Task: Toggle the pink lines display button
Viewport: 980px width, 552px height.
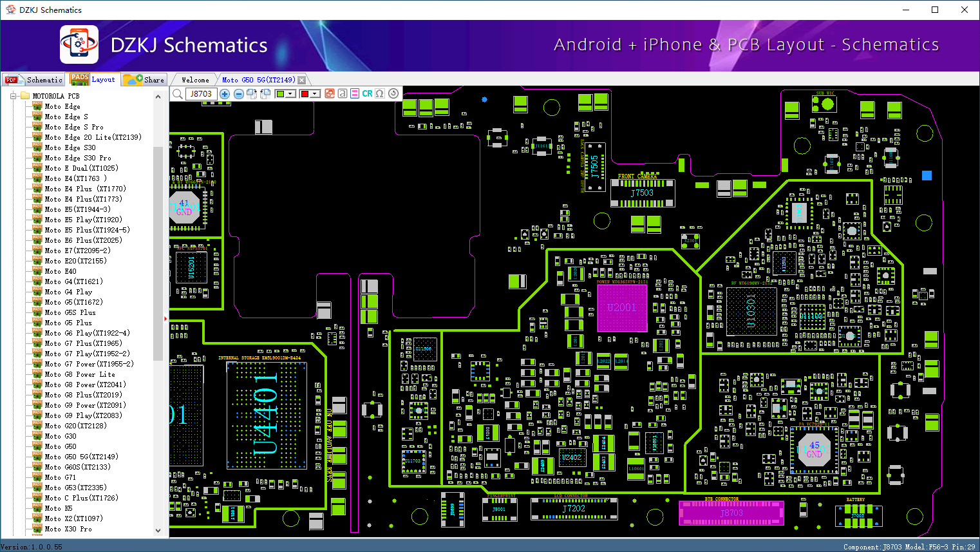Action: [x=355, y=94]
